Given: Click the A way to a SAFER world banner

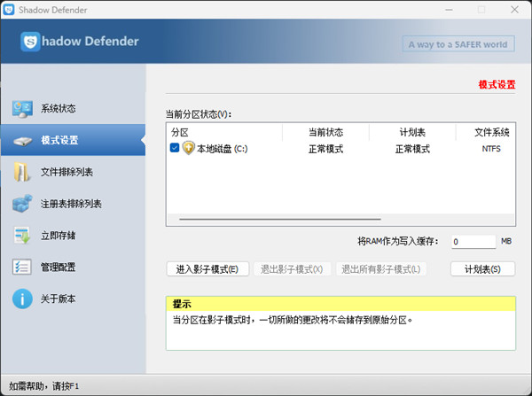Looking at the screenshot, I should coord(458,44).
